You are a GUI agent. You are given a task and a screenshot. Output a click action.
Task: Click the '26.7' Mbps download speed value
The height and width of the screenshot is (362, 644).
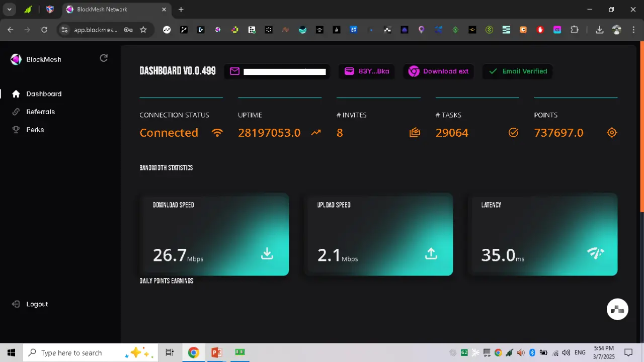coord(170,255)
